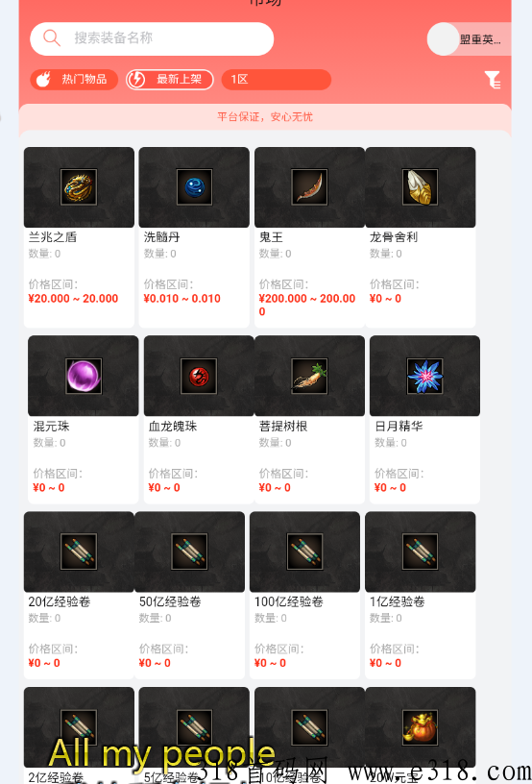Open the red 血龙魄珠 item icon
Screen dimensions: 532x784
pyautogui.click(x=199, y=376)
